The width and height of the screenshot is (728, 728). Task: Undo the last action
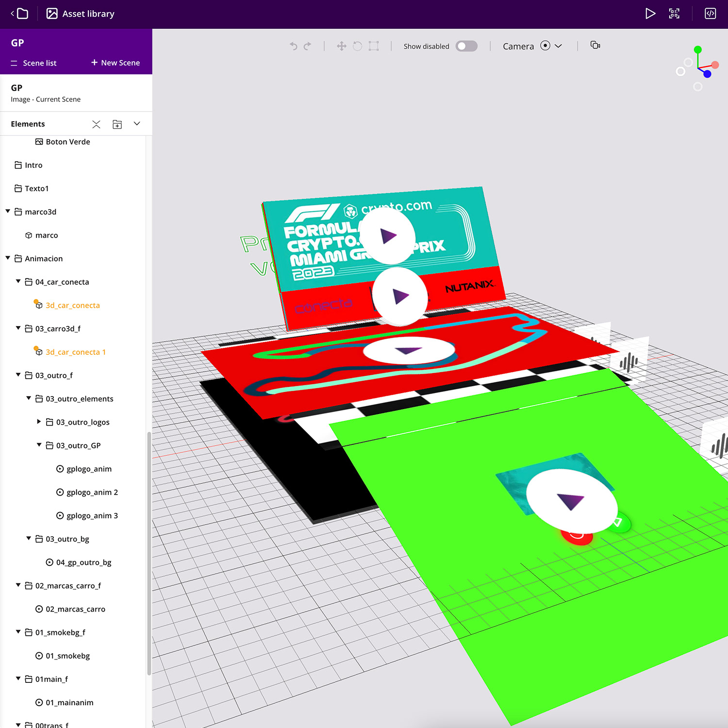tap(293, 46)
